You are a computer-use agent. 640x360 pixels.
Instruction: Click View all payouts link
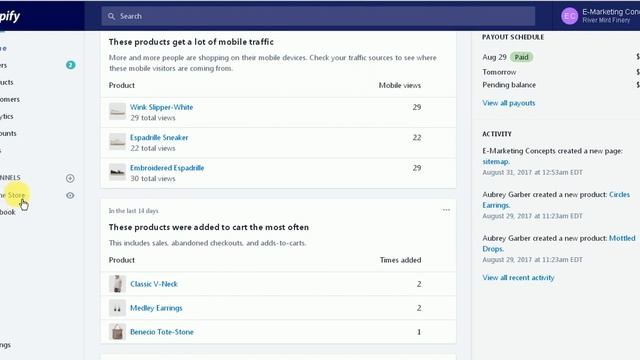point(509,103)
